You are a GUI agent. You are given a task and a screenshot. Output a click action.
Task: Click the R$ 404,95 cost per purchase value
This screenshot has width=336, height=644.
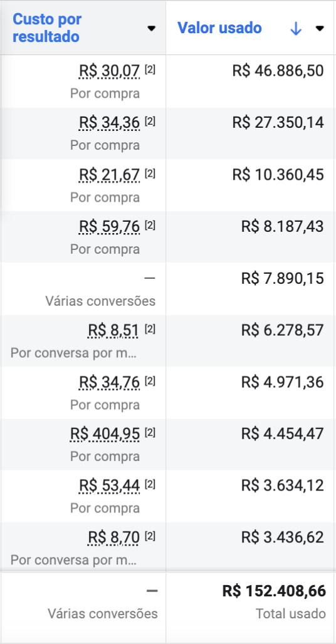point(105,434)
